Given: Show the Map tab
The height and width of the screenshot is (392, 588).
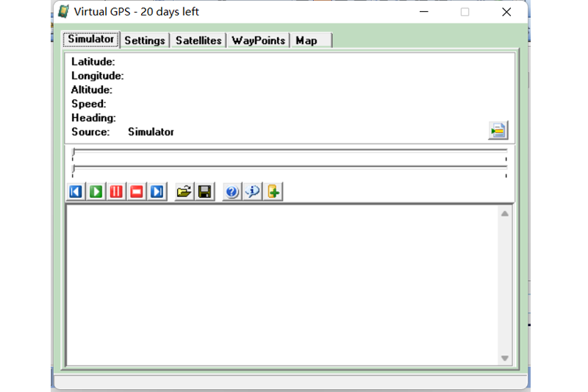Looking at the screenshot, I should (x=306, y=40).
